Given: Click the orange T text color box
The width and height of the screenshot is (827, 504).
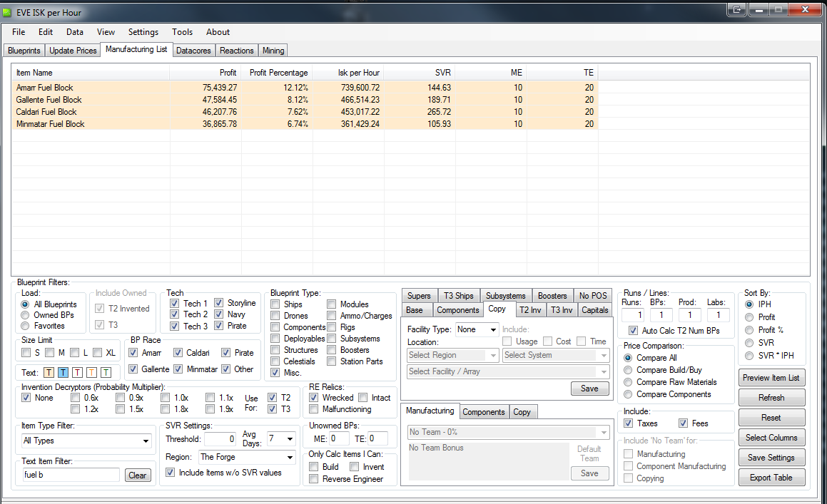Looking at the screenshot, I should (x=92, y=373).
